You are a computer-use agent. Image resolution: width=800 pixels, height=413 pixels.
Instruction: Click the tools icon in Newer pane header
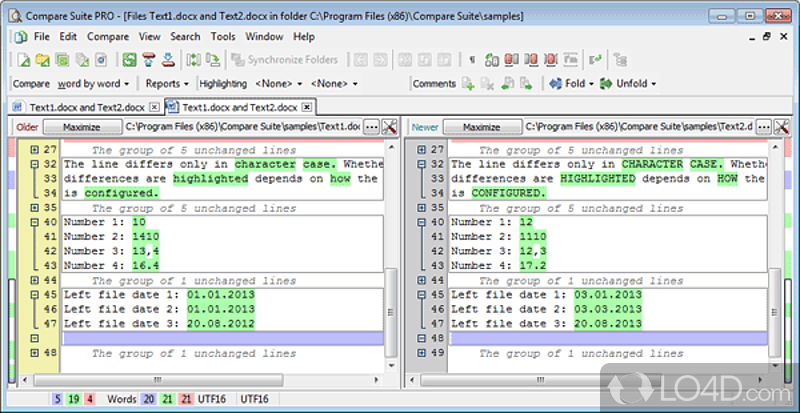781,127
